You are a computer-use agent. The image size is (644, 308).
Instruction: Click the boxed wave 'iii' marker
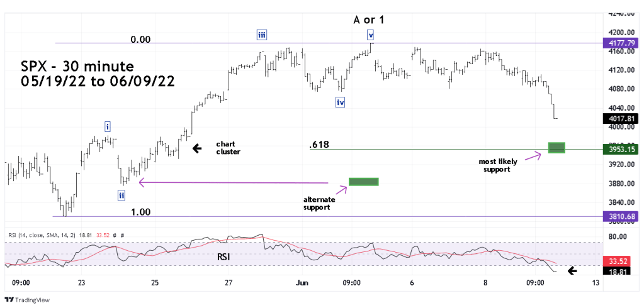[261, 35]
